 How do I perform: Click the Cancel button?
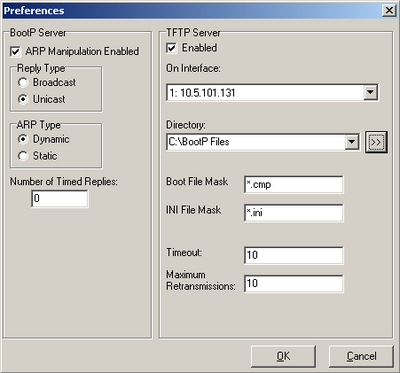[361, 356]
